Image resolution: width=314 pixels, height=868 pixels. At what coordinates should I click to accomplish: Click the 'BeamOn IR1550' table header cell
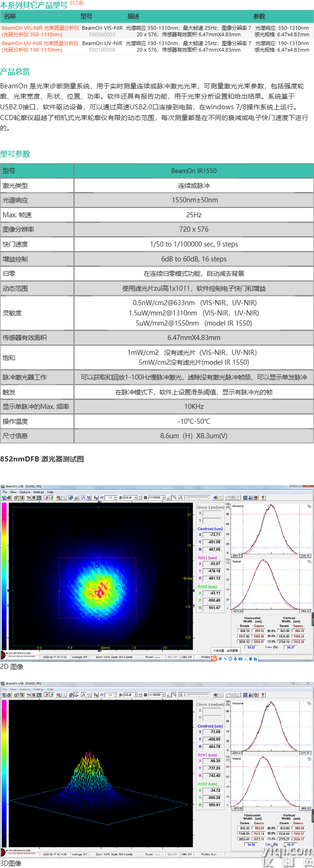[x=194, y=171]
